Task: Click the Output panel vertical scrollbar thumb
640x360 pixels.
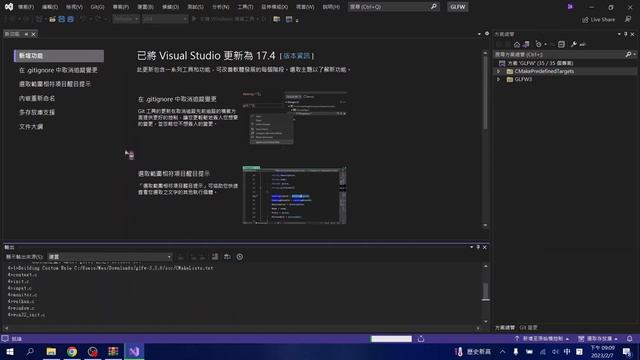Action: click(485, 291)
